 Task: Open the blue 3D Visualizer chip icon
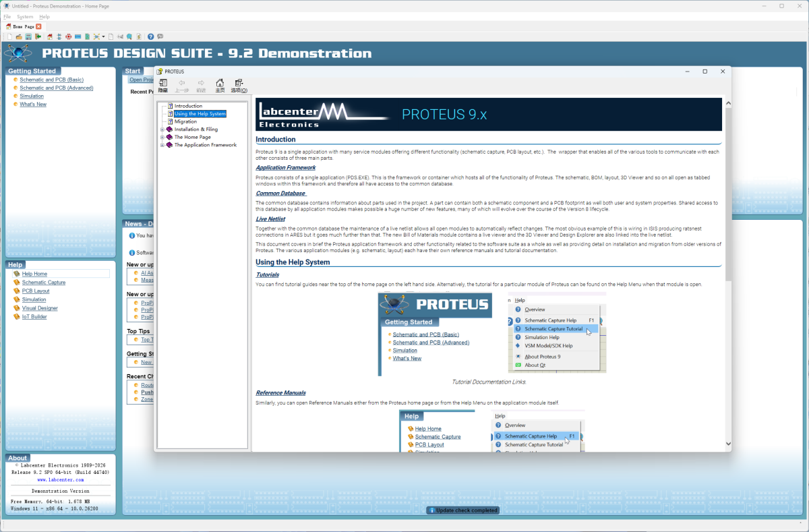click(78, 36)
